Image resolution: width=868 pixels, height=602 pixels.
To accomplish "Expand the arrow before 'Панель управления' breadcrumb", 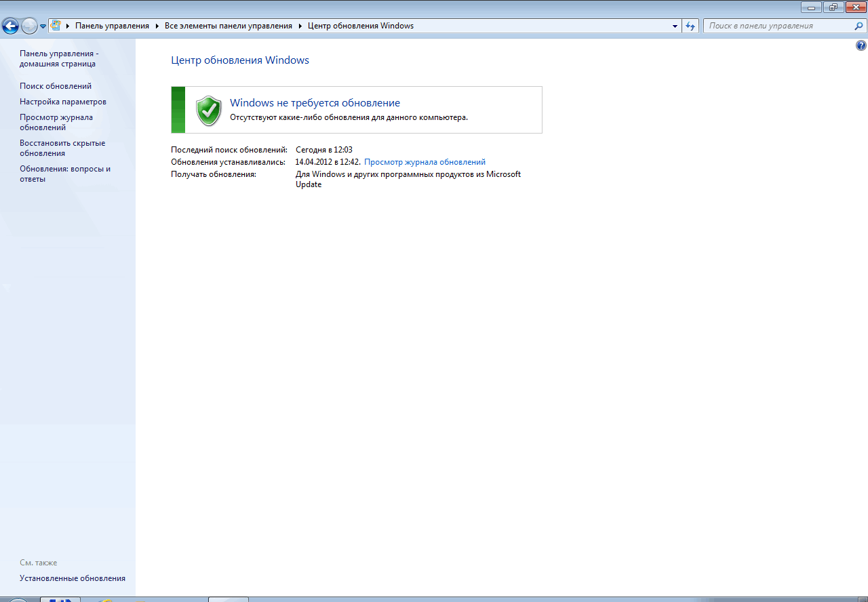I will pos(68,26).
